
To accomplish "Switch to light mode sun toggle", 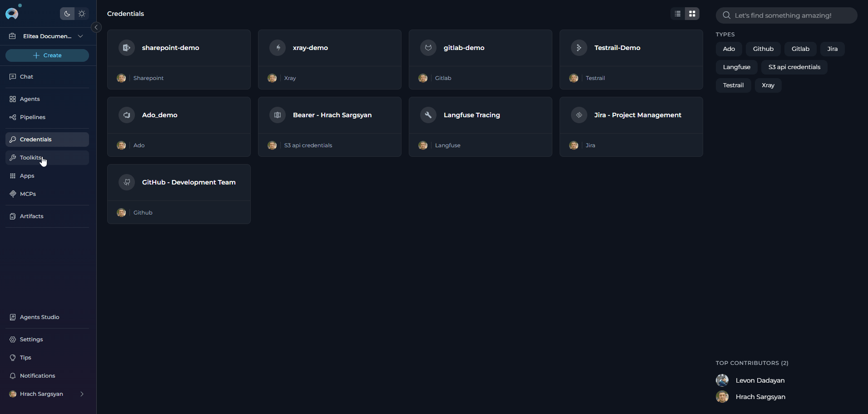I will (82, 14).
